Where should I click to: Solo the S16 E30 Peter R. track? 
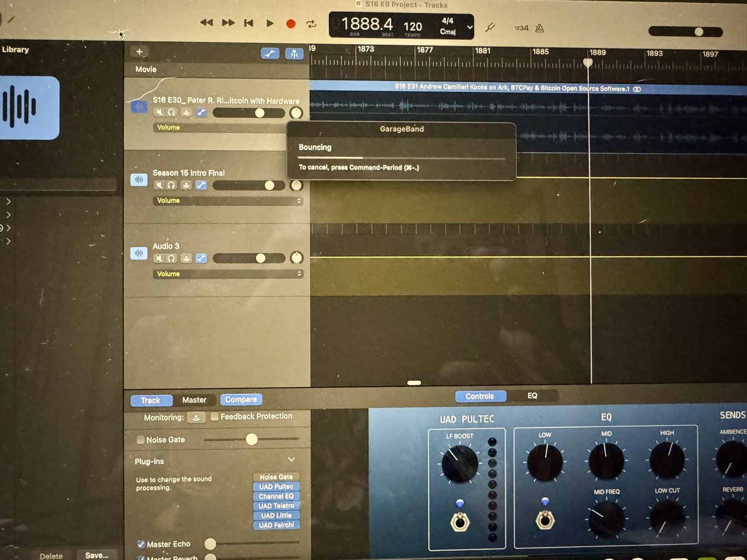point(171,112)
